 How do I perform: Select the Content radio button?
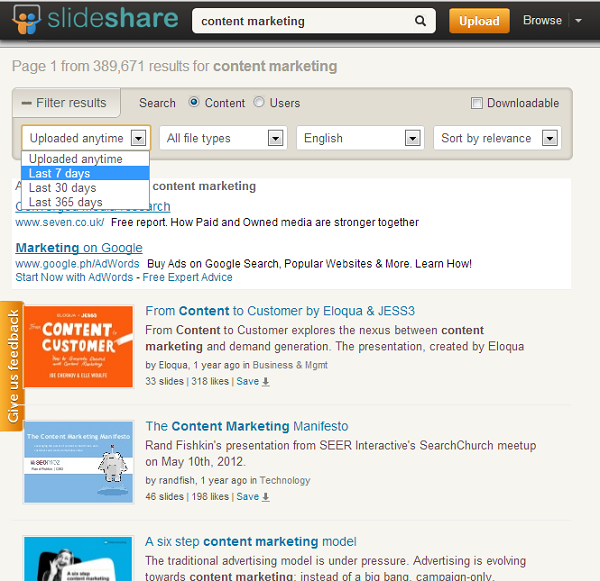click(194, 102)
